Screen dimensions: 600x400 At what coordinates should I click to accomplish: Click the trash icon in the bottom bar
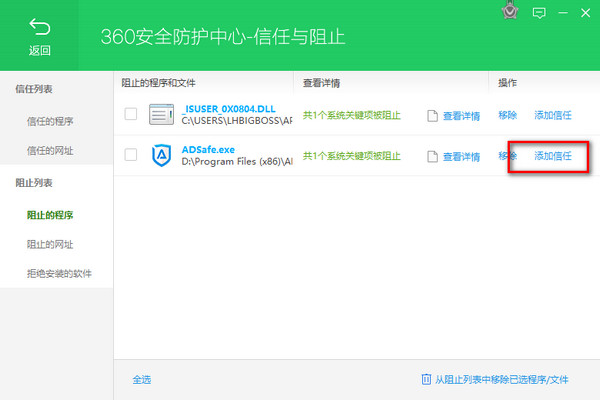pyautogui.click(x=426, y=379)
